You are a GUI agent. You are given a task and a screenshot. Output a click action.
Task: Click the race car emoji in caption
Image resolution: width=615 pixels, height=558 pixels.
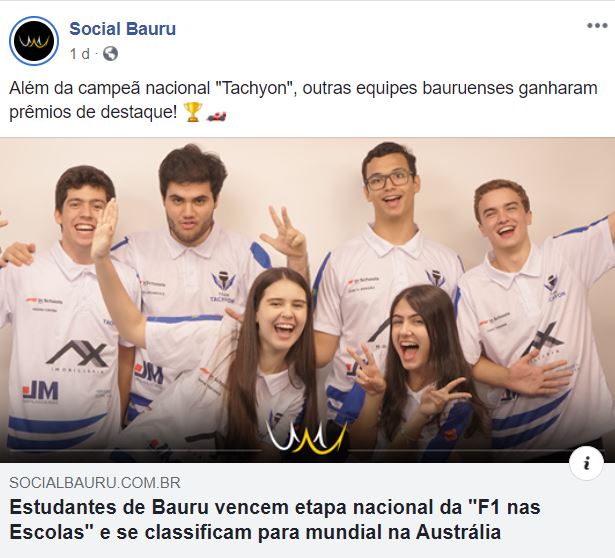click(217, 115)
